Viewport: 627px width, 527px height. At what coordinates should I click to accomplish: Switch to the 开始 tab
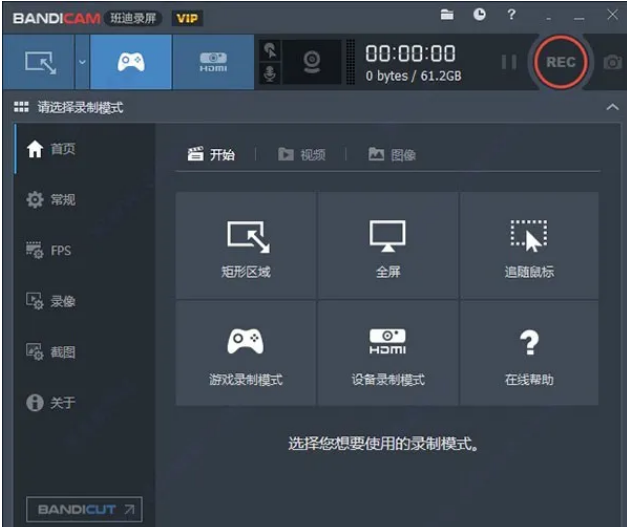pos(212,154)
